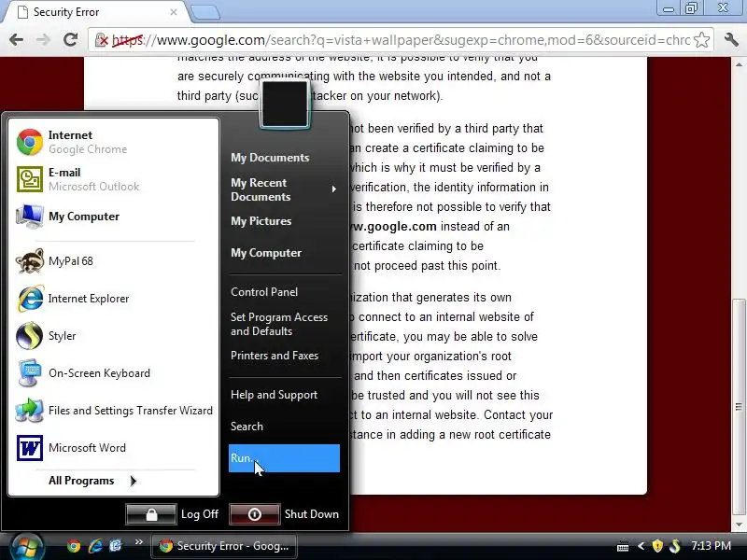Open Microsoft Outlook E-mail entry

(113, 179)
